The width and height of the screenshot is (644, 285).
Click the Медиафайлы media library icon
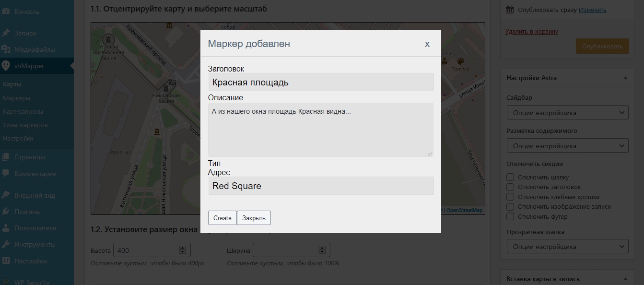pos(7,48)
